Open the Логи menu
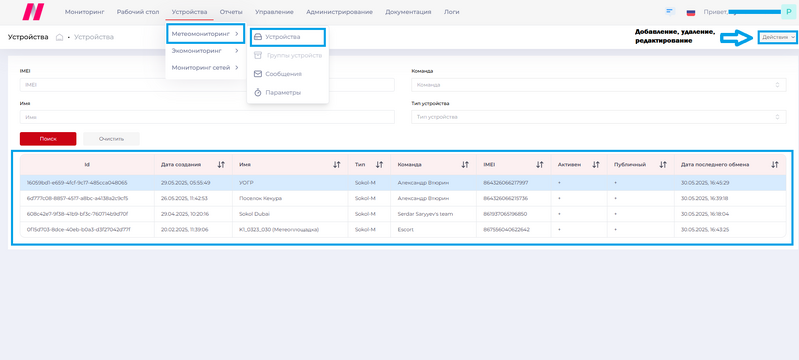The height and width of the screenshot is (360, 799). coord(451,12)
